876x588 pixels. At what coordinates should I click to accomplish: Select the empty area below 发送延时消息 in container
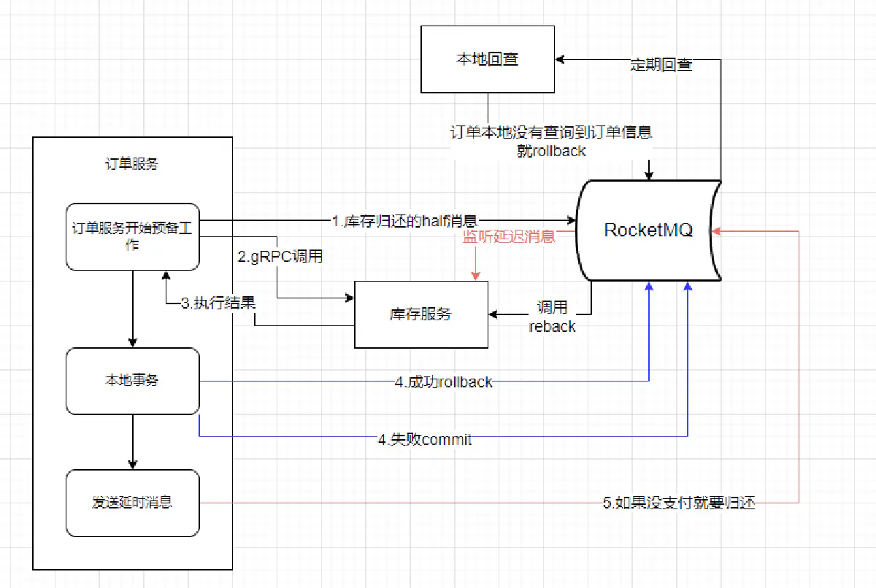[x=132, y=552]
